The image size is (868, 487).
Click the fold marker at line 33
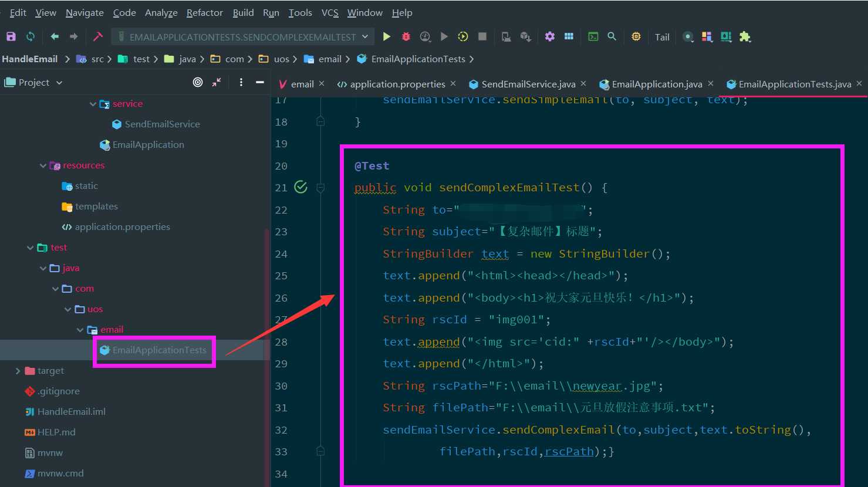[320, 451]
